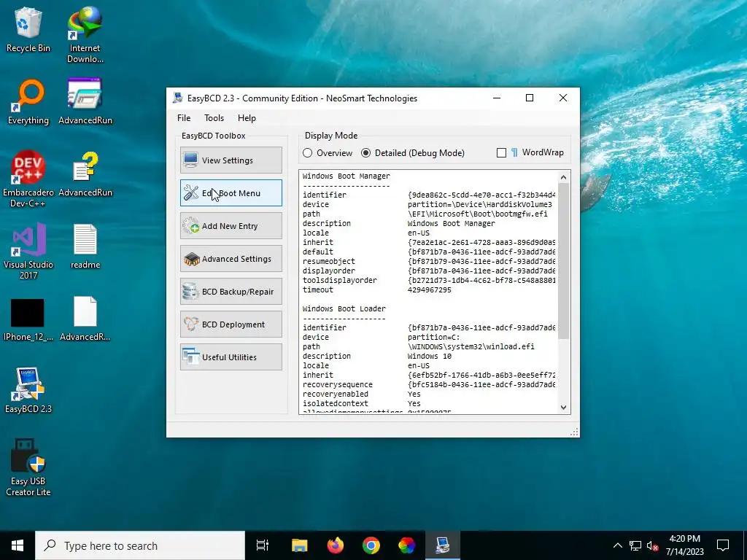Image resolution: width=747 pixels, height=560 pixels.
Task: Click the taskbar search box
Action: coord(140,545)
